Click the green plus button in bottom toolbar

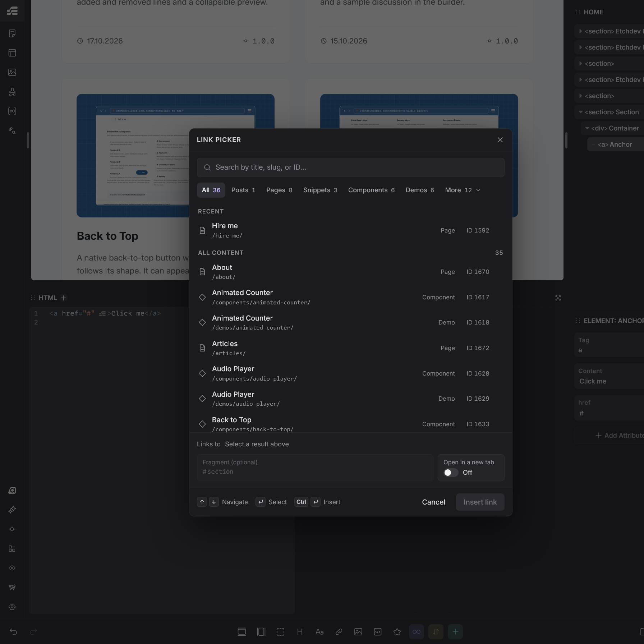point(455,632)
